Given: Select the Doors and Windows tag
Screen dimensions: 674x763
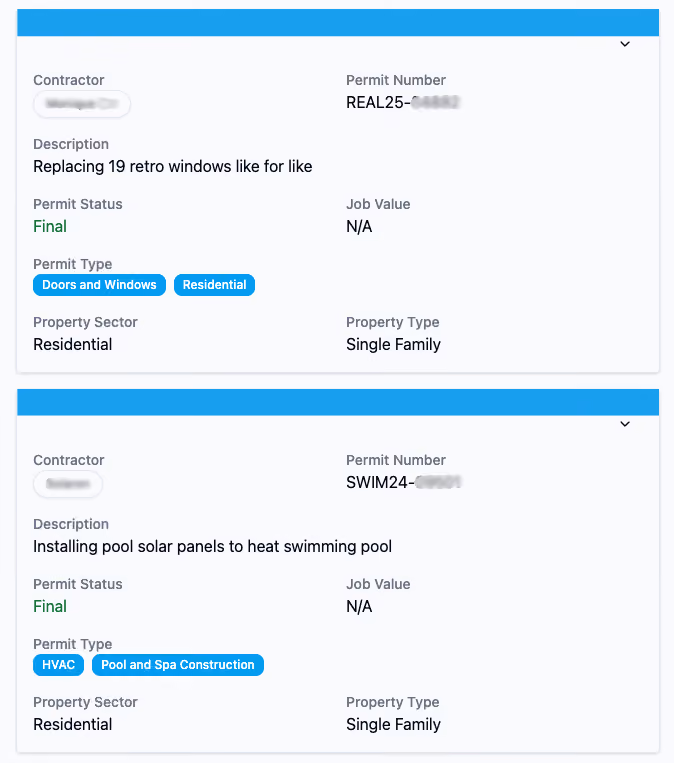Looking at the screenshot, I should coord(99,285).
